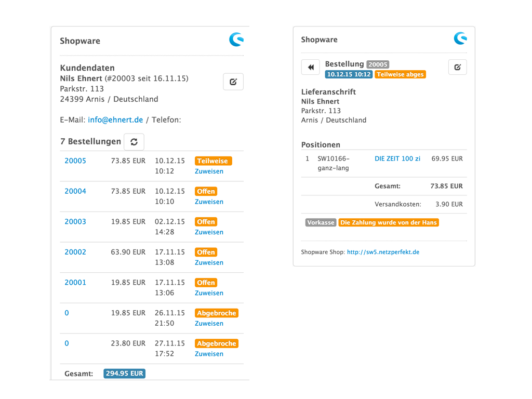
Task: View order 20002 details
Action: point(75,252)
